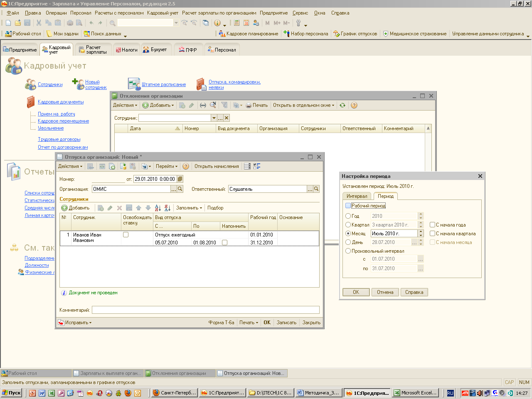Click magnifier icon next to Организация field
532x399 pixels.
(x=180, y=189)
